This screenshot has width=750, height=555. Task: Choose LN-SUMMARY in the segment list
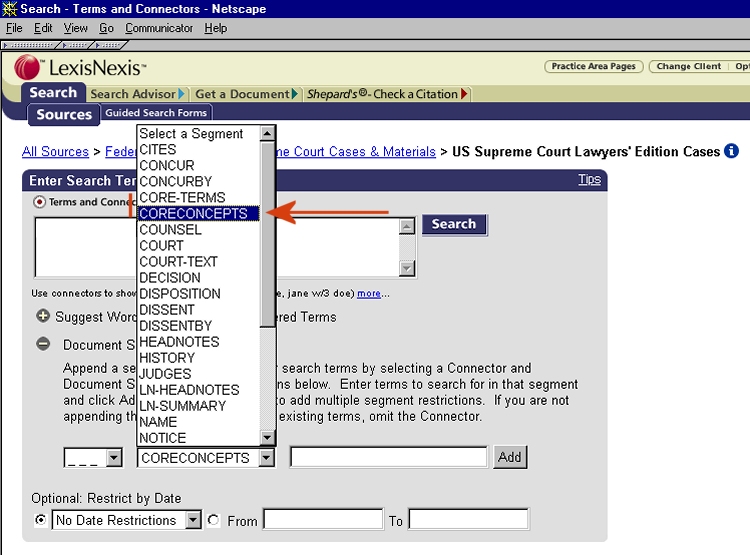click(x=199, y=406)
